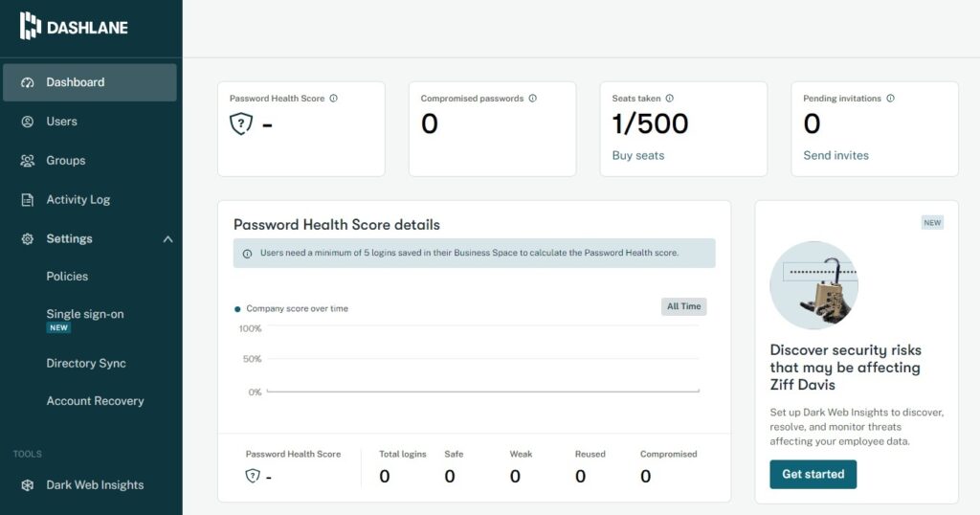Open Directory Sync settings
Viewport: 980px width, 515px height.
click(x=86, y=363)
